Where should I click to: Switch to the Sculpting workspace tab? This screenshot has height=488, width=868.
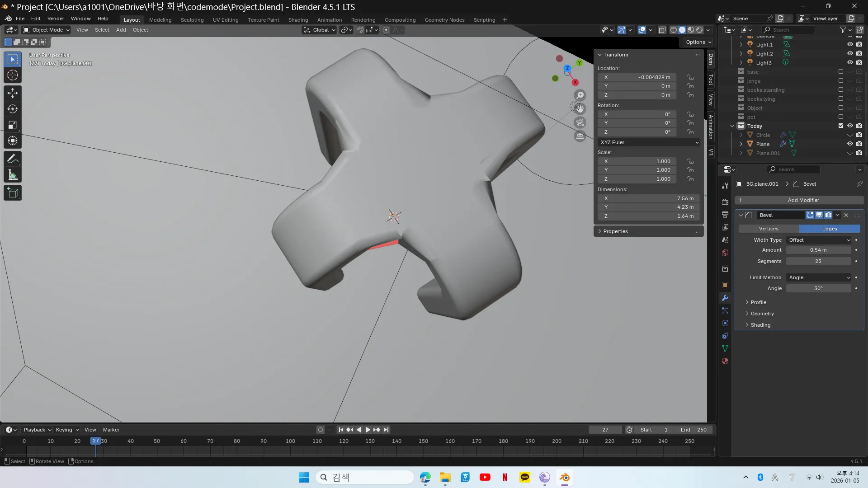pyautogui.click(x=192, y=20)
